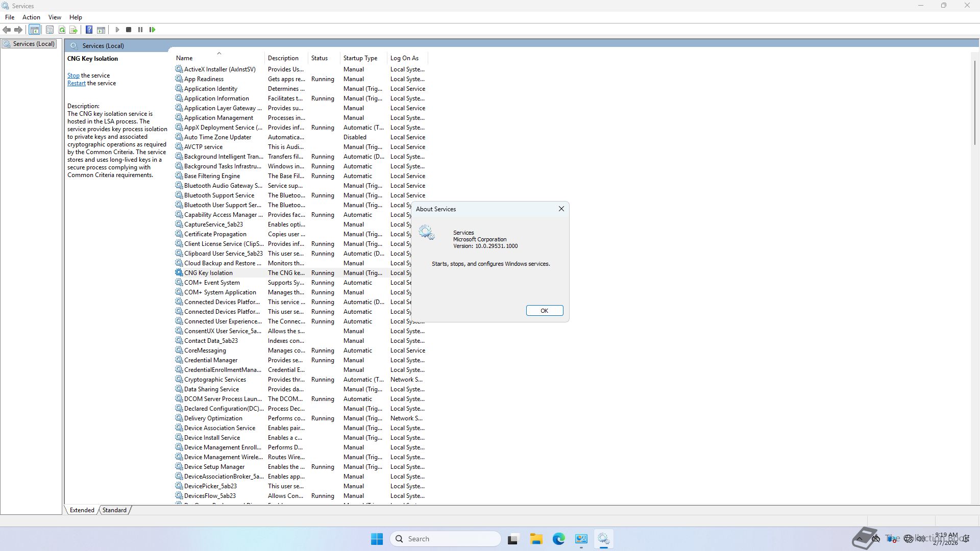Click the blue Help toolbar icon

pyautogui.click(x=89, y=30)
